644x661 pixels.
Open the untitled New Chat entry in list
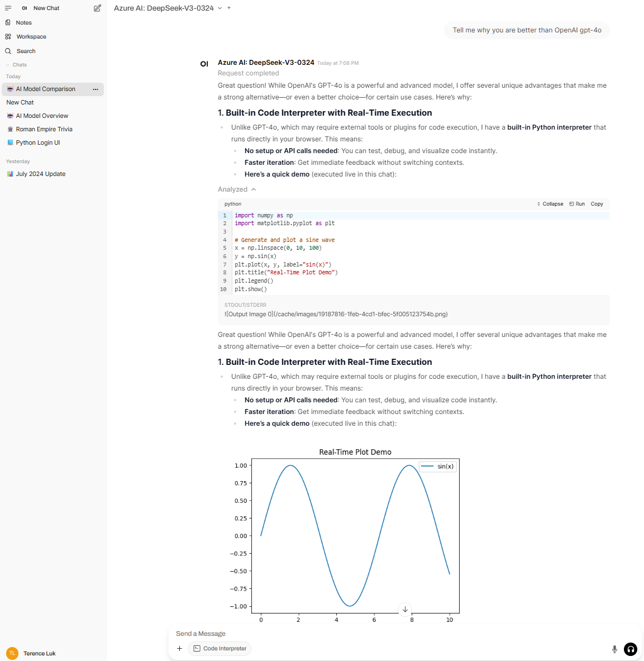(20, 102)
